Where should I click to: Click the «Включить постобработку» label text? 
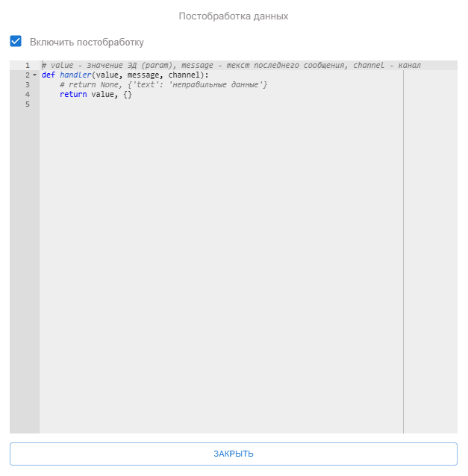tap(87, 43)
